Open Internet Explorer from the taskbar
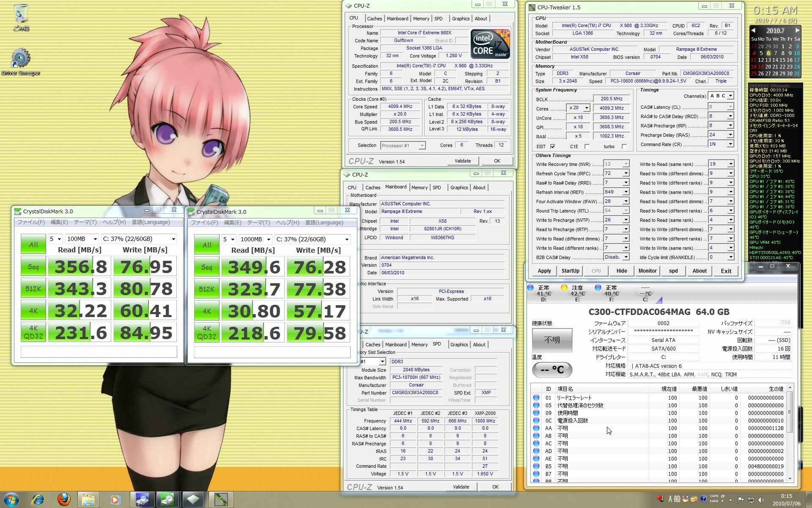Screen dimensions: 812x508 tap(38, 500)
